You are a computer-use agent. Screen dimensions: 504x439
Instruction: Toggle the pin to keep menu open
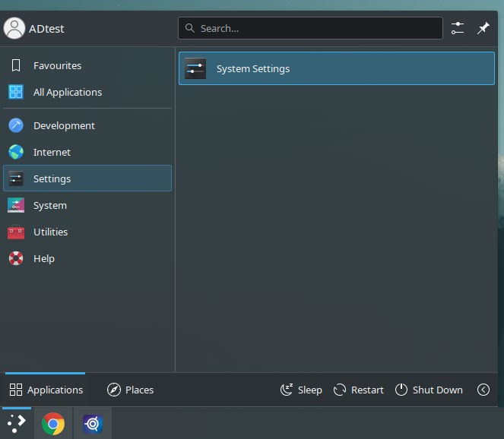click(x=483, y=28)
